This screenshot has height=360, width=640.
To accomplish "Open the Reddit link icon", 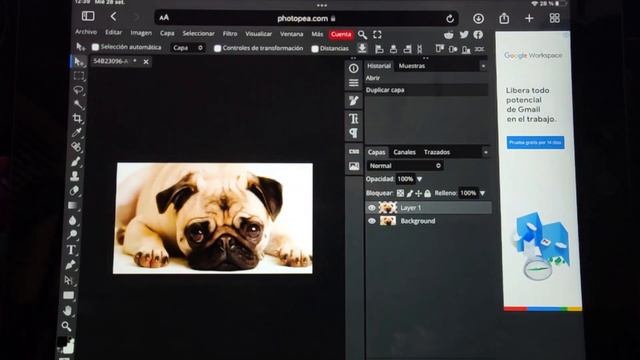I will pos(449,35).
